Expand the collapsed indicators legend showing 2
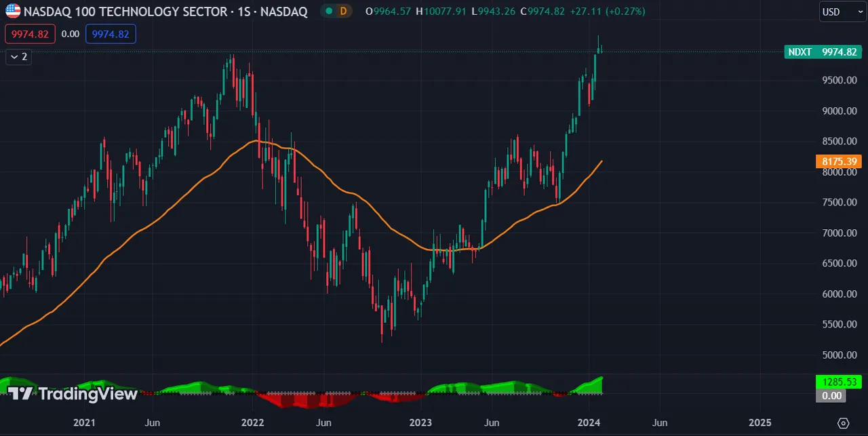This screenshot has width=868, height=436. [x=18, y=57]
